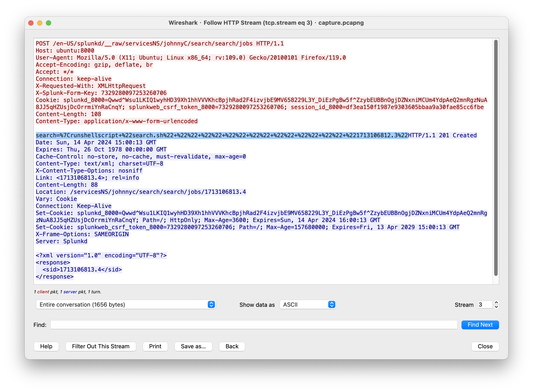Click the highlighted search= payload line
Screen dimensions: 533x392
221,135
